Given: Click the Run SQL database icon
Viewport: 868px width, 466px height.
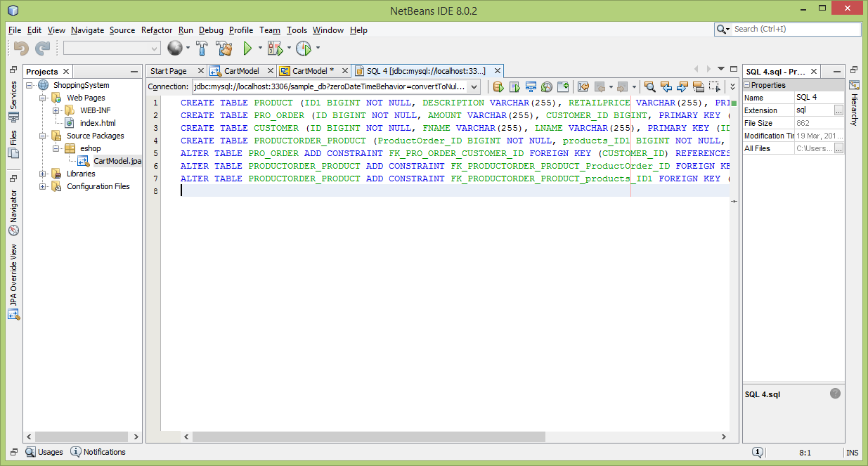Looking at the screenshot, I should [x=498, y=86].
